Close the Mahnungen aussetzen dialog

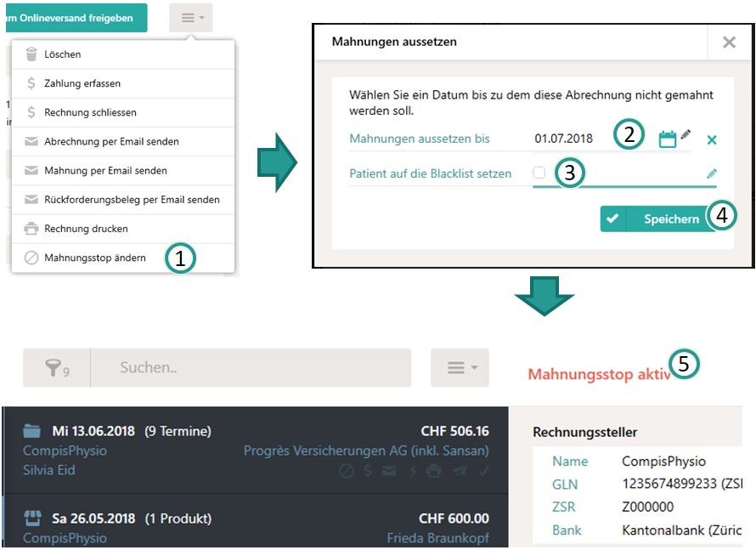click(x=729, y=42)
